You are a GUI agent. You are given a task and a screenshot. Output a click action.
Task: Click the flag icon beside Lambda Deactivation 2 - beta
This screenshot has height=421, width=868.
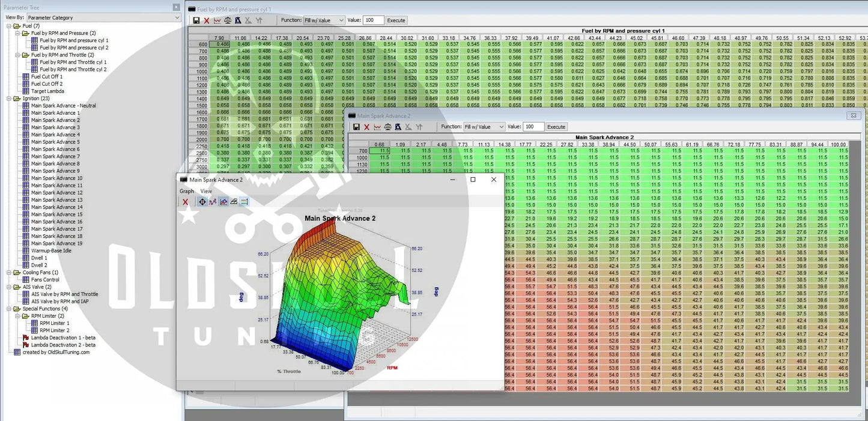click(x=26, y=345)
